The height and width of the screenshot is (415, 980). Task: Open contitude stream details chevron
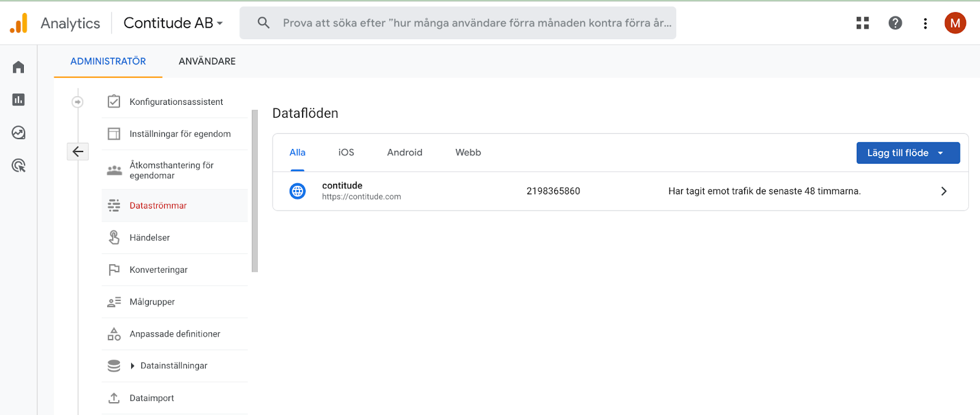(944, 191)
